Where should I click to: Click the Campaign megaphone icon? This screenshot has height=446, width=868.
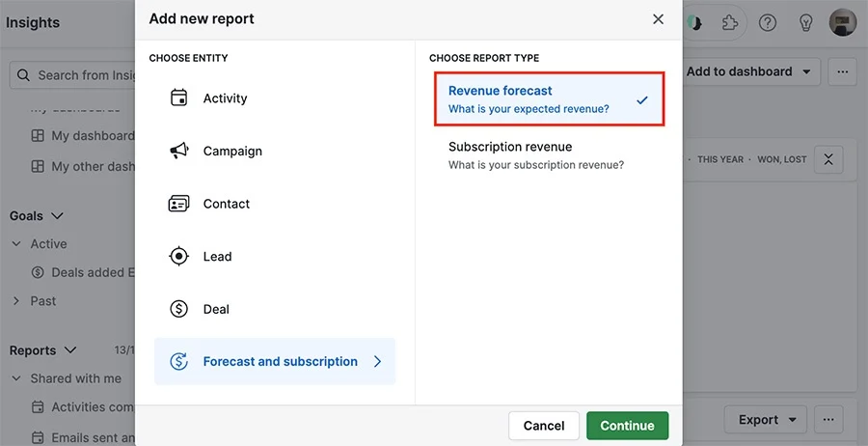pos(178,152)
